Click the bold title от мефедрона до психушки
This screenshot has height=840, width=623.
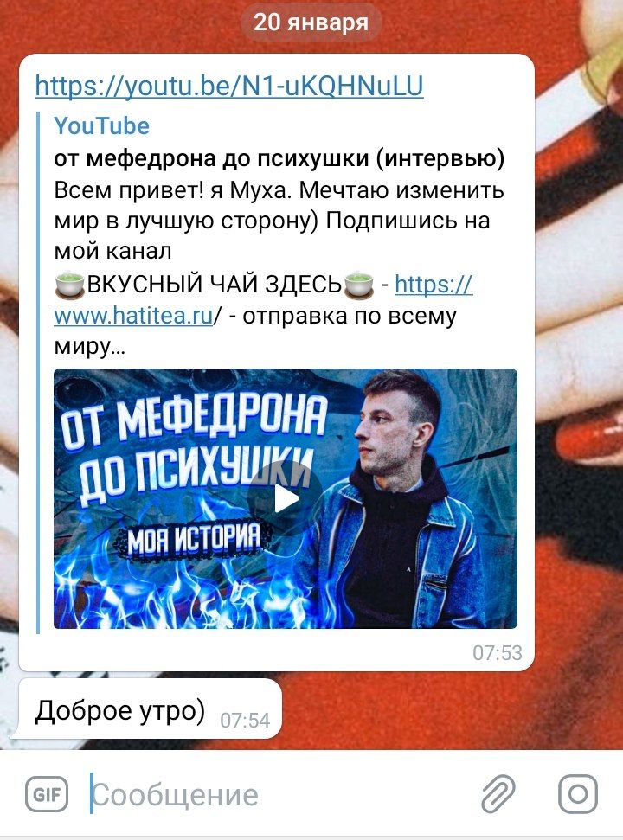pyautogui.click(x=279, y=158)
